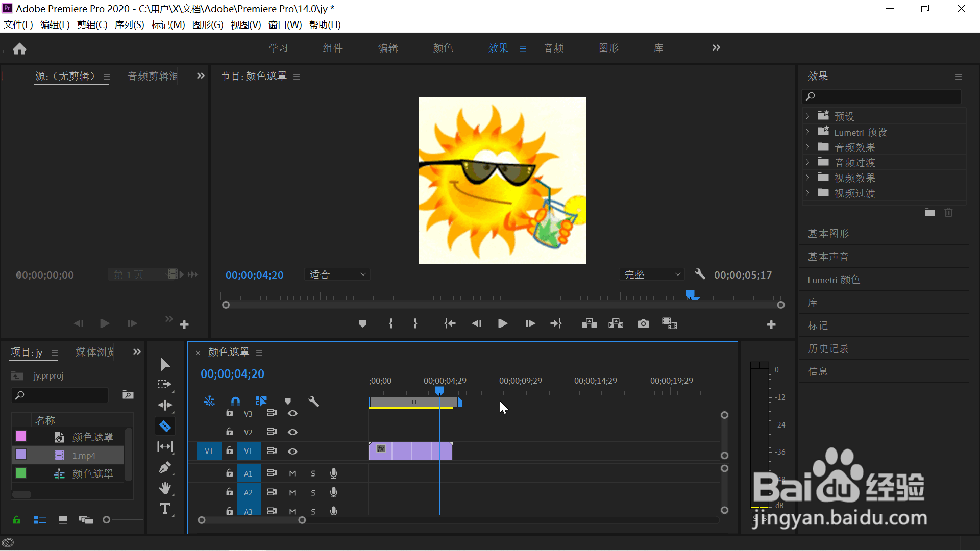Mute audio track A1
Viewport: 980px width, 551px height.
(292, 473)
